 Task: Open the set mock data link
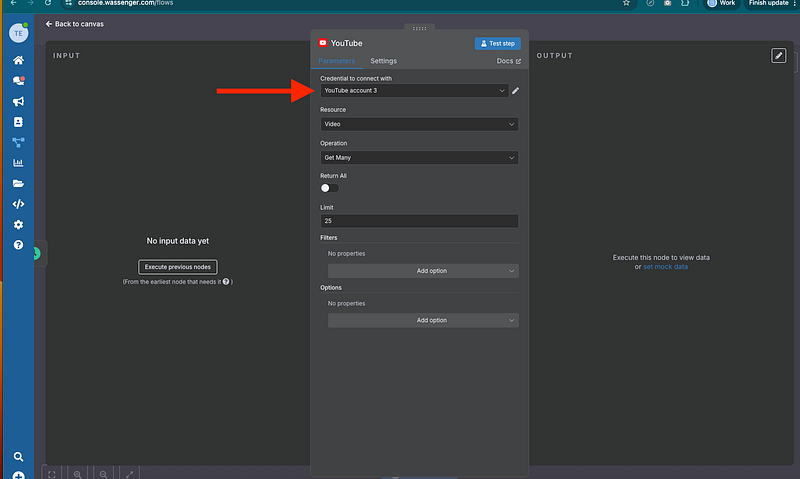coord(665,267)
